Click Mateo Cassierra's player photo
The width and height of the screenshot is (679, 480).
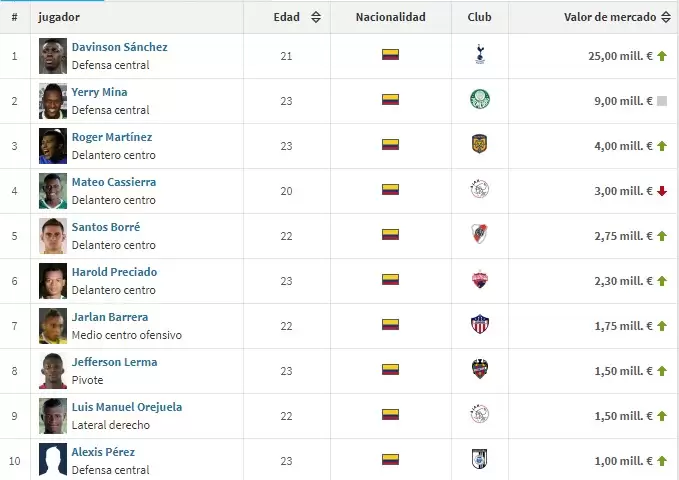tap(52, 190)
